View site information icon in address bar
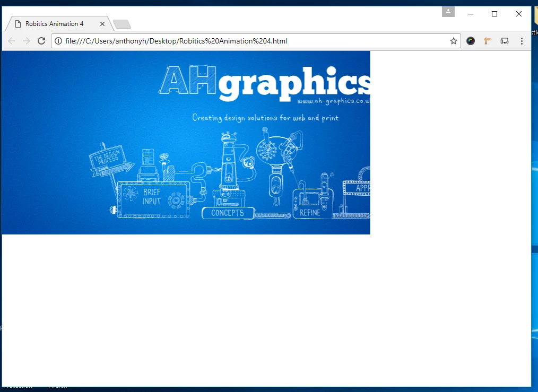 [58, 41]
